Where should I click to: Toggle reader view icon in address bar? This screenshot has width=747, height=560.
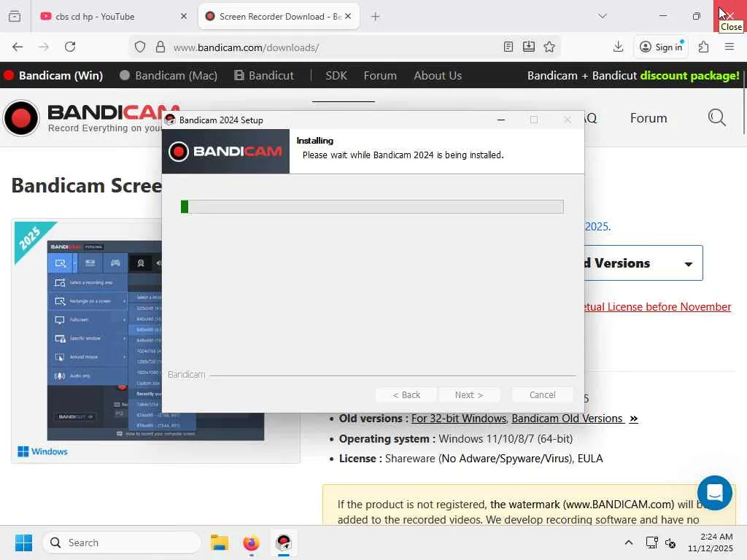click(x=508, y=47)
